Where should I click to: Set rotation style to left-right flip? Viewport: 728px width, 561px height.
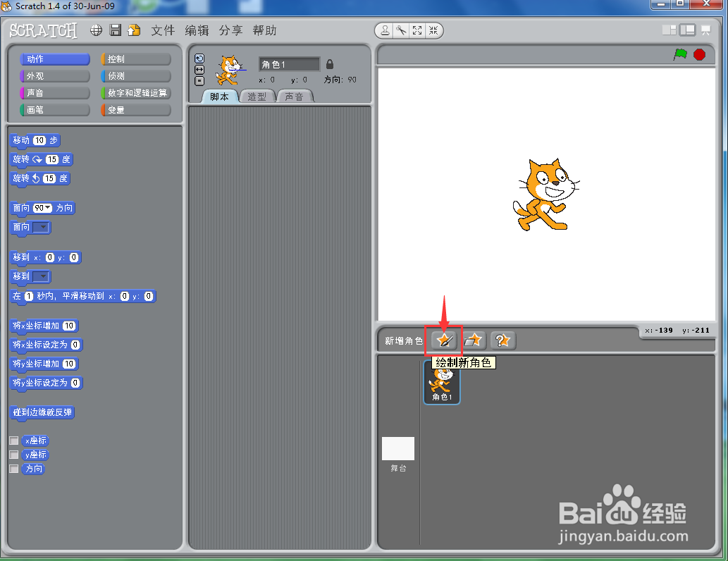(x=199, y=70)
